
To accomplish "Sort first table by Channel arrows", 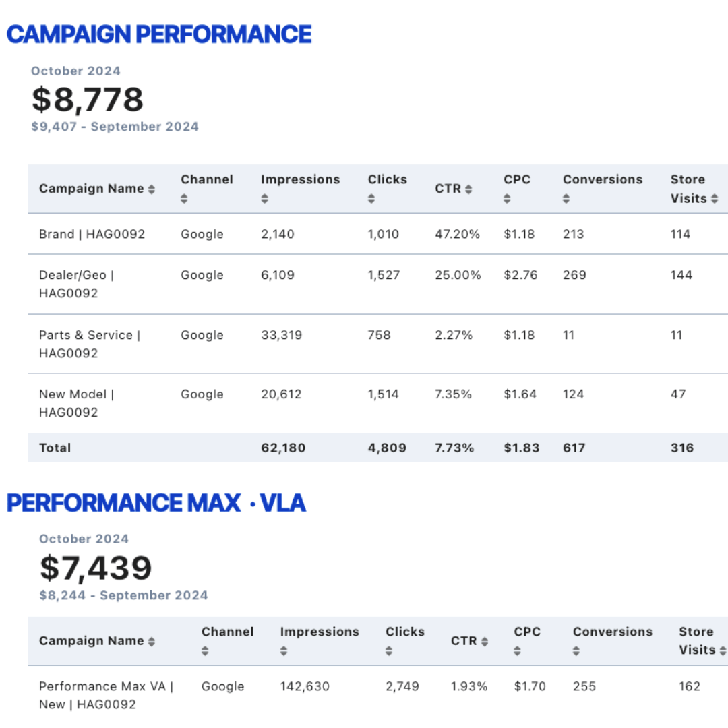I will pos(184,199).
